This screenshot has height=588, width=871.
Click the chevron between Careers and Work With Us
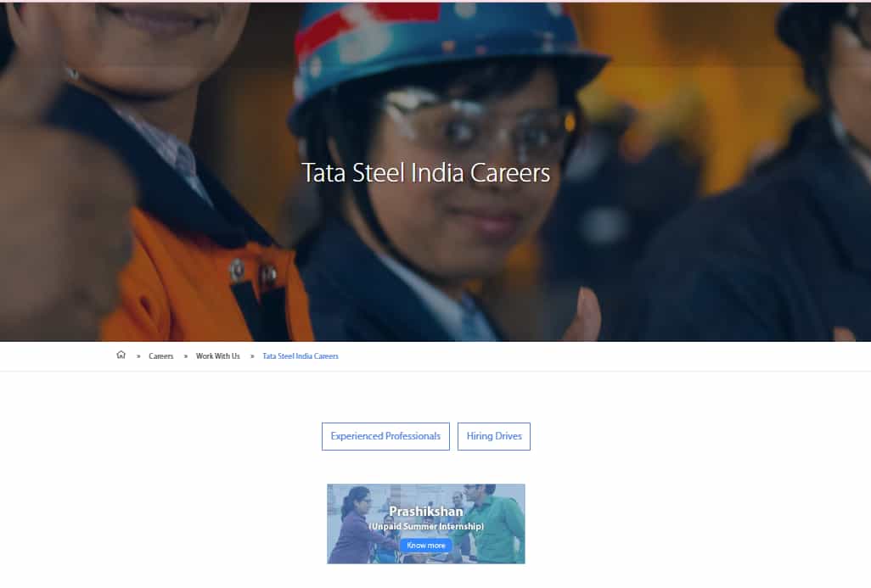click(x=186, y=356)
